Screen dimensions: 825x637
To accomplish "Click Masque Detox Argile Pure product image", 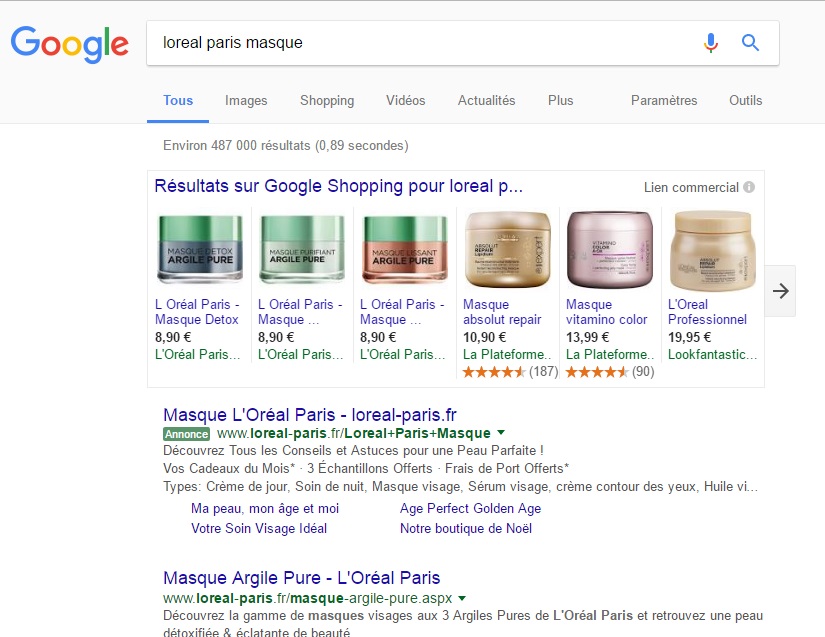I will 200,249.
